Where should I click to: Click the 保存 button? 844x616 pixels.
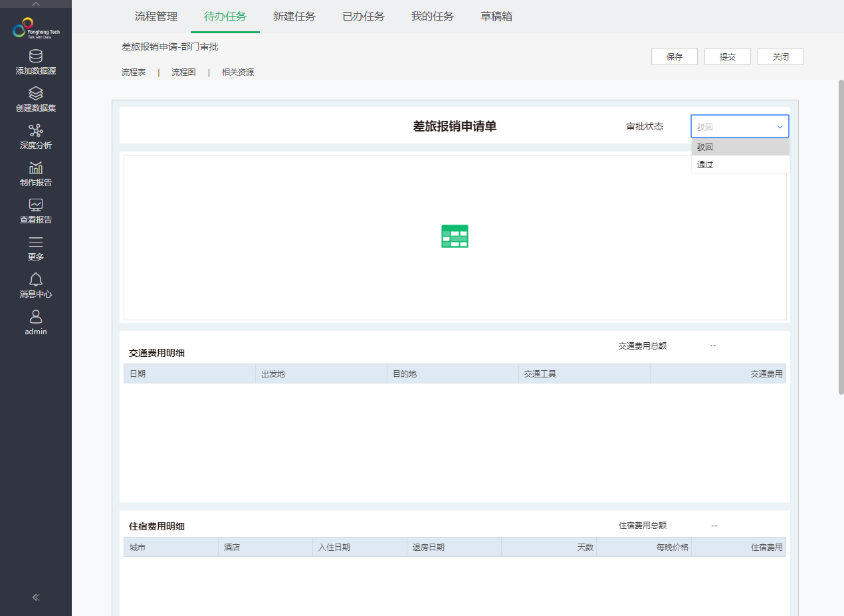674,56
